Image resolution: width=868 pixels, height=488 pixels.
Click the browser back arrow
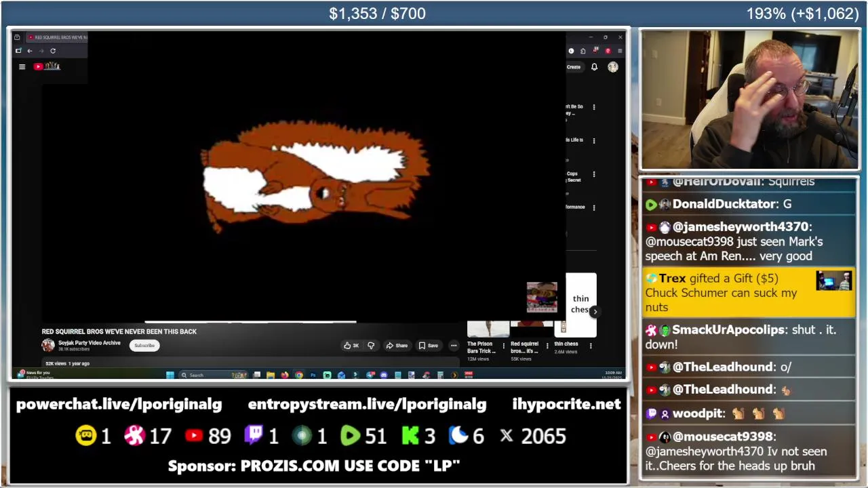click(30, 51)
